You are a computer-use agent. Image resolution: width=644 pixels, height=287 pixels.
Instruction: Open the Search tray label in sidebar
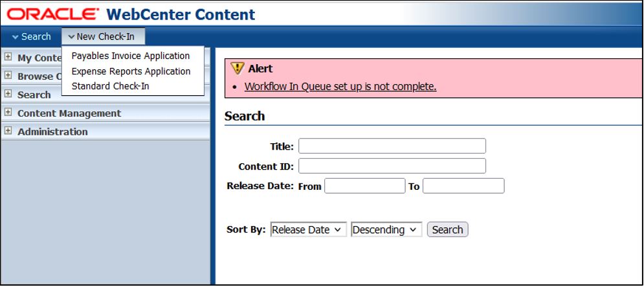pos(34,95)
